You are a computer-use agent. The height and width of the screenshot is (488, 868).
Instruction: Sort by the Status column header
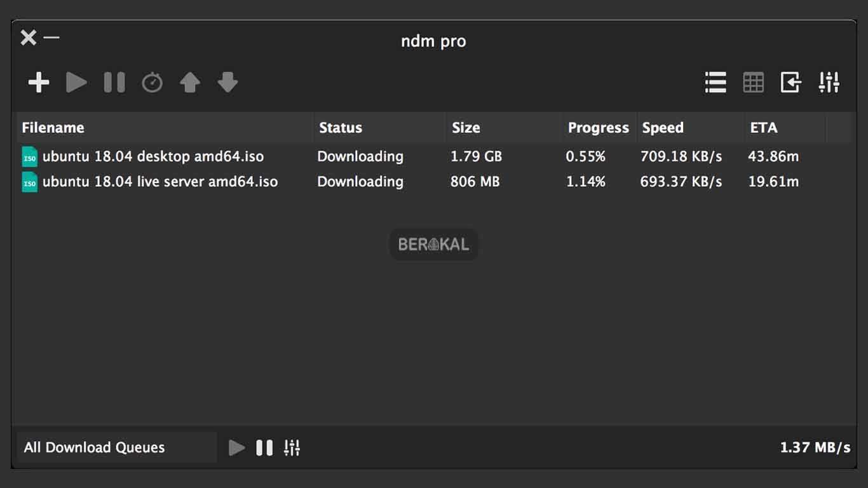(x=341, y=128)
